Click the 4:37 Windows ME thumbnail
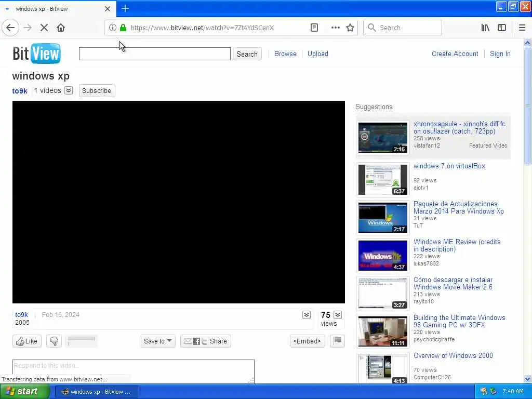Screen dimensions: 532x399 coord(383,256)
